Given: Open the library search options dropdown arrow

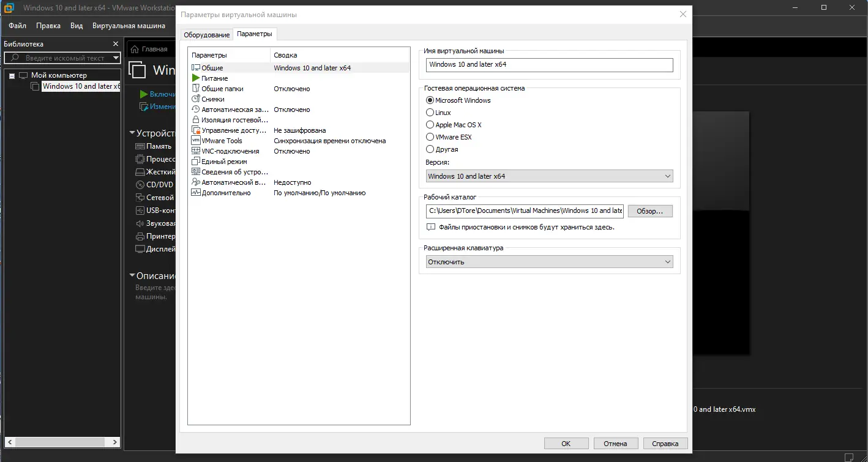Looking at the screenshot, I should pyautogui.click(x=116, y=58).
